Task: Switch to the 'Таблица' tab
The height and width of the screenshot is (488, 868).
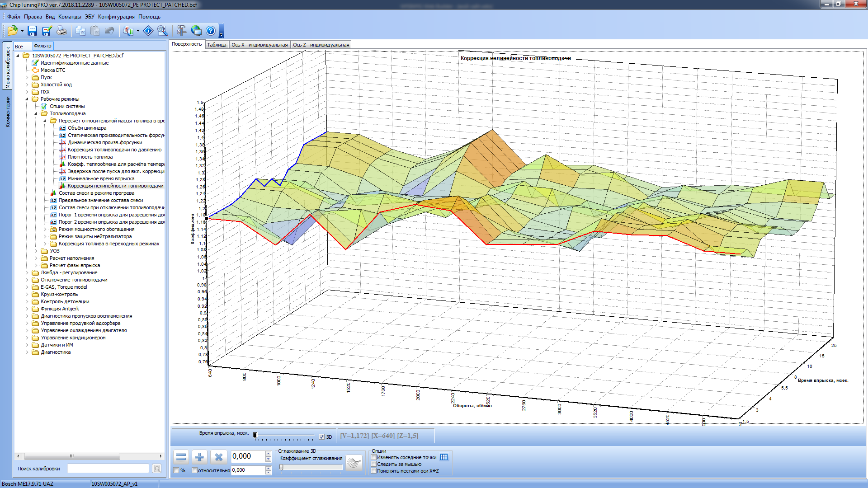Action: [217, 45]
